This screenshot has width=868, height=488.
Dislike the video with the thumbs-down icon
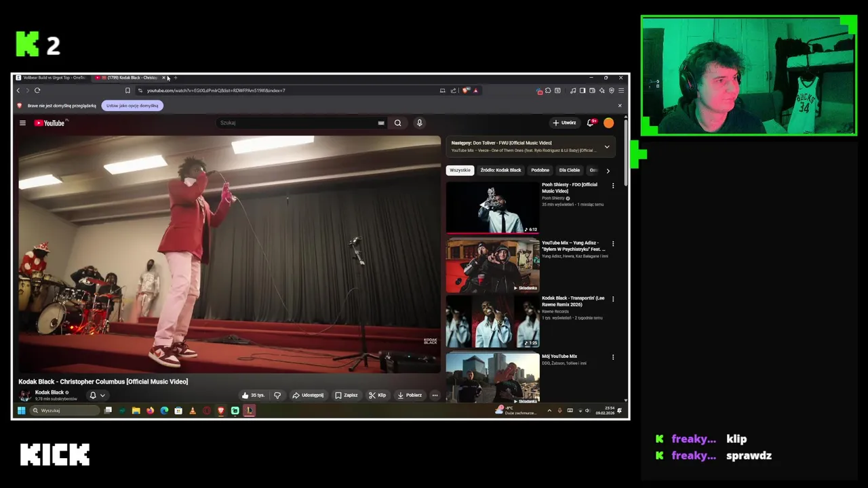point(277,395)
